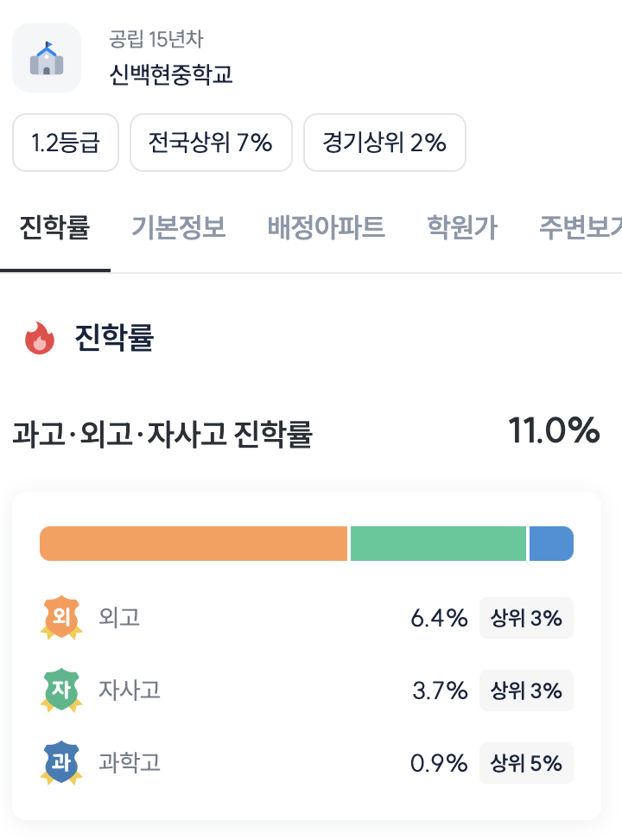Click the 전국상위 7% chip
Image resolution: width=622 pixels, height=840 pixels.
(x=211, y=143)
